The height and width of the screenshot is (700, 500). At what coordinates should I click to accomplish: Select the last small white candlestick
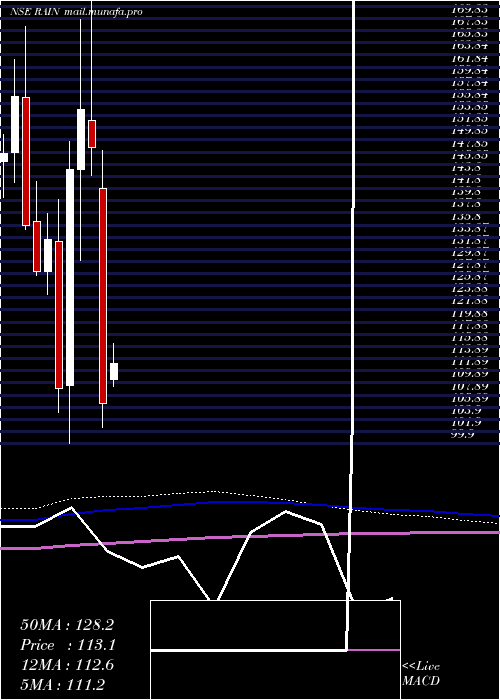pyautogui.click(x=114, y=371)
